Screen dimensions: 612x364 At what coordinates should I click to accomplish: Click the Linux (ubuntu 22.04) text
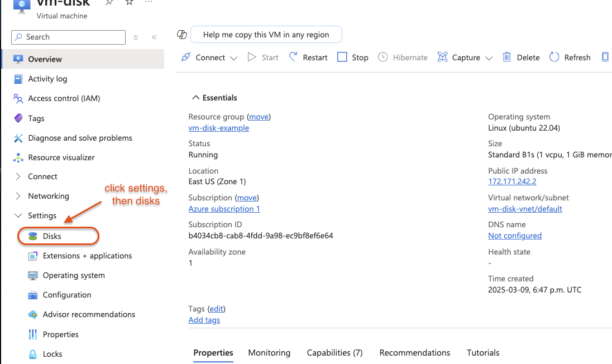click(x=524, y=128)
